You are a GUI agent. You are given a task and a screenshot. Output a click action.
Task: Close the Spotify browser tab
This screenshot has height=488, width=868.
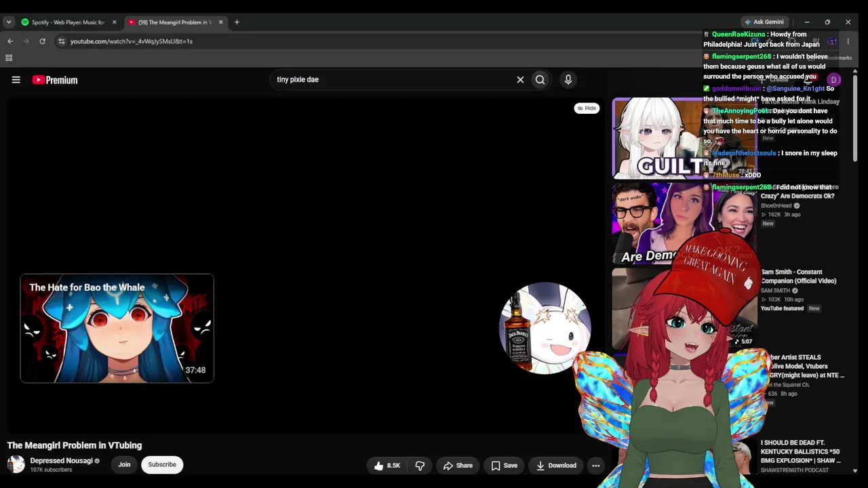point(114,22)
